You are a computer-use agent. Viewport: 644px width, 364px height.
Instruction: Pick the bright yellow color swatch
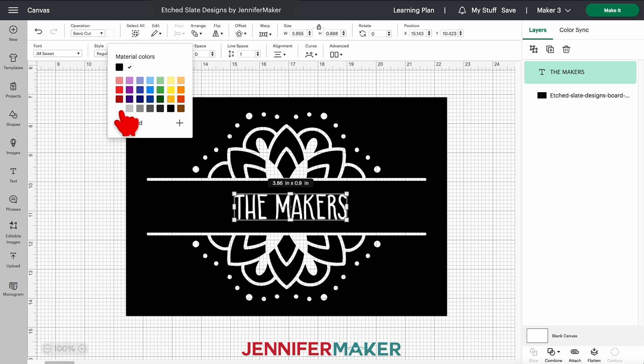[171, 90]
